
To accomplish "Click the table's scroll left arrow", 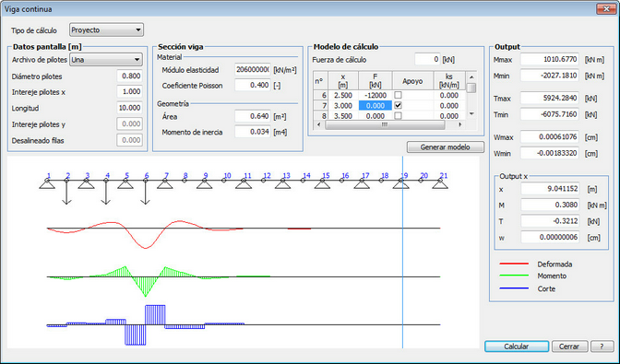I will pyautogui.click(x=319, y=124).
